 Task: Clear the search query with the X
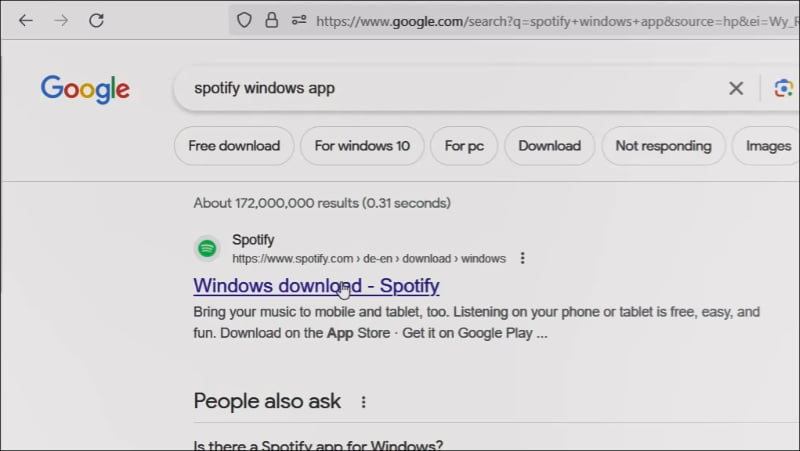(736, 88)
